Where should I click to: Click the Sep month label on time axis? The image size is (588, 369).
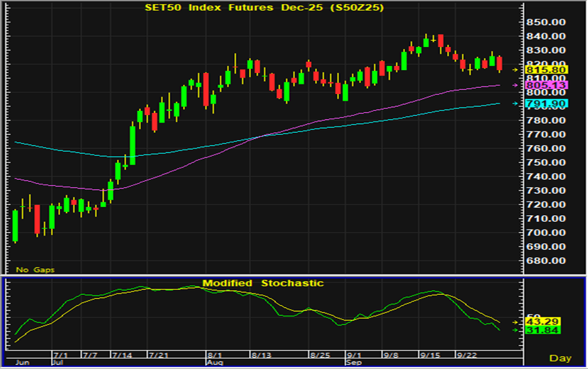(x=353, y=364)
